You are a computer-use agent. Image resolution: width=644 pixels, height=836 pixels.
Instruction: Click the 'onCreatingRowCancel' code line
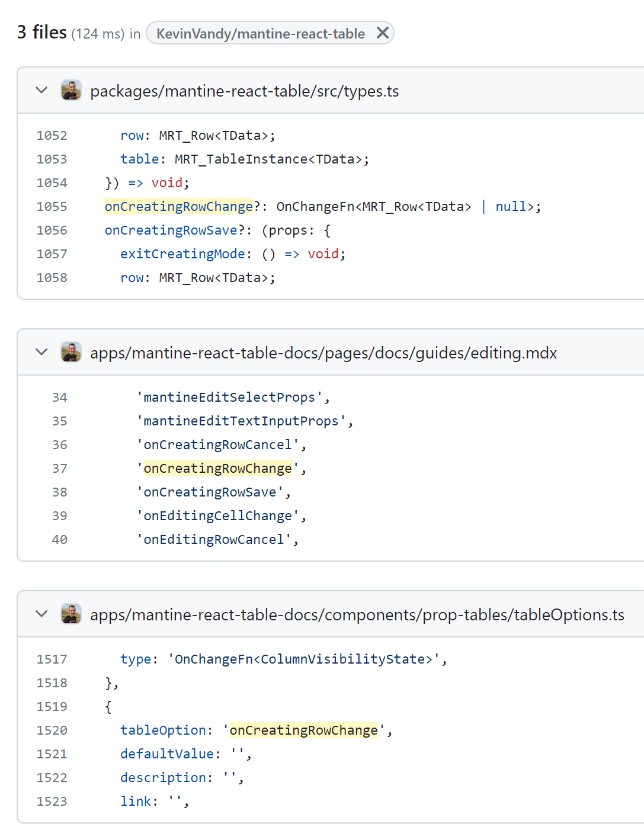pos(222,445)
